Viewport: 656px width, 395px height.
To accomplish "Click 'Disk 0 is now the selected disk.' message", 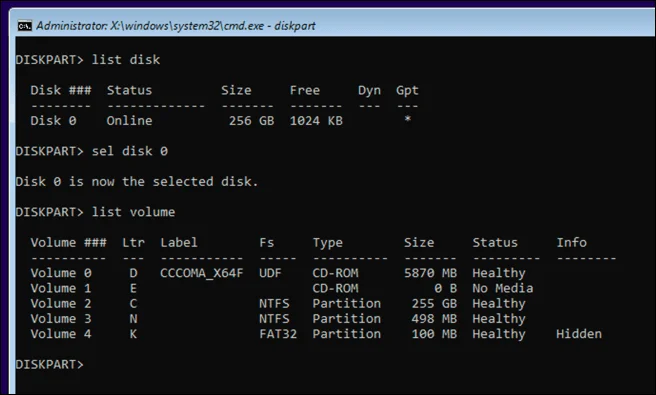I will [x=137, y=182].
